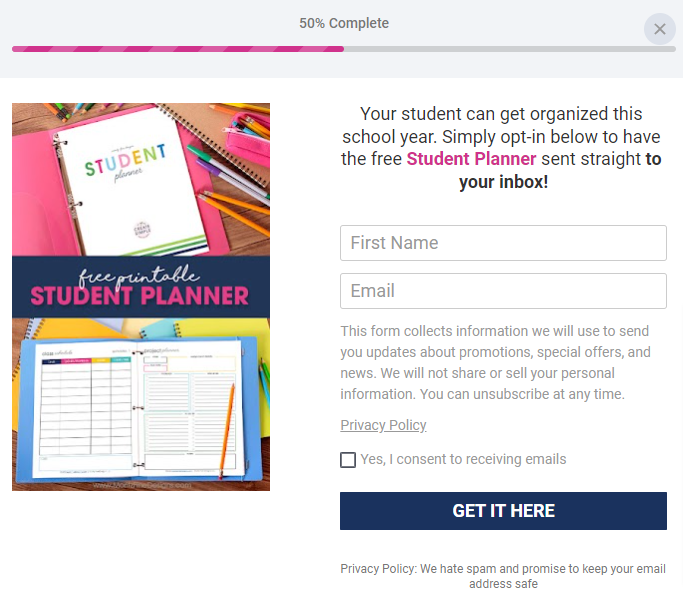Click the "We hate spam" privacy footer text
The width and height of the screenshot is (683, 604).
click(503, 576)
